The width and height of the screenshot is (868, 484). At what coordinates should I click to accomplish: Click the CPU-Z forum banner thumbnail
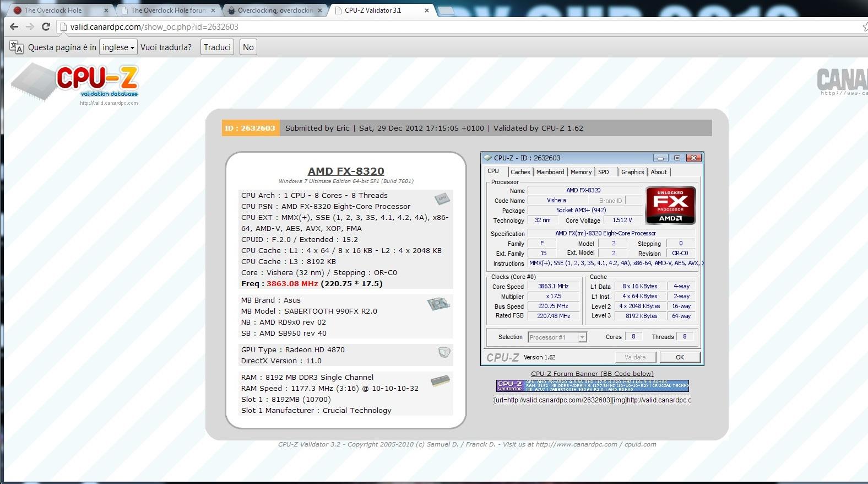(592, 386)
